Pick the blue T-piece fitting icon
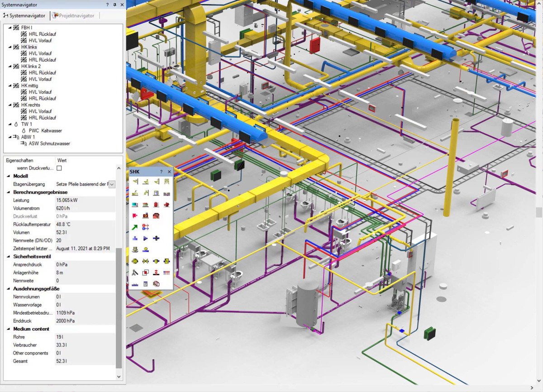The width and height of the screenshot is (543, 392). (135, 239)
